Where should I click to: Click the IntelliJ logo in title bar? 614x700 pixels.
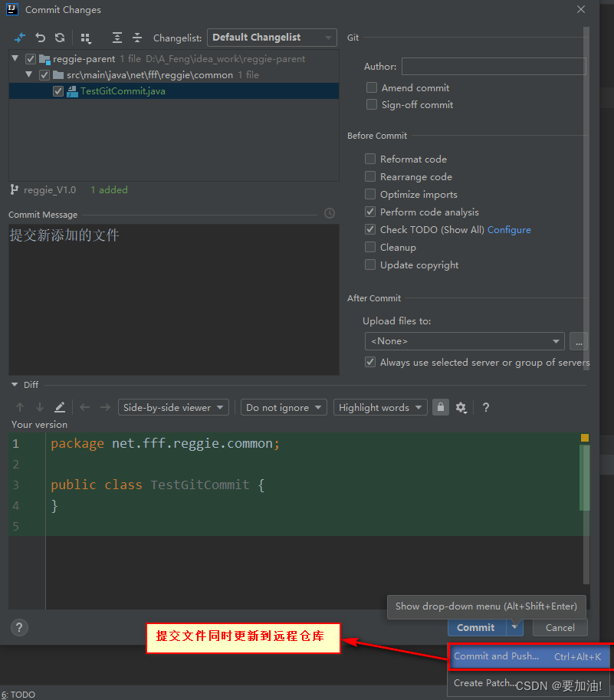click(12, 9)
